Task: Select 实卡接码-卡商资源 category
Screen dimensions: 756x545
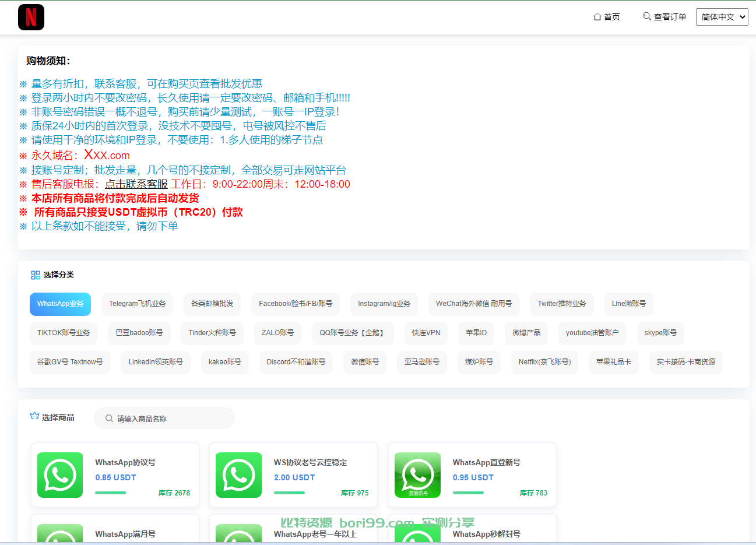Action: [686, 362]
